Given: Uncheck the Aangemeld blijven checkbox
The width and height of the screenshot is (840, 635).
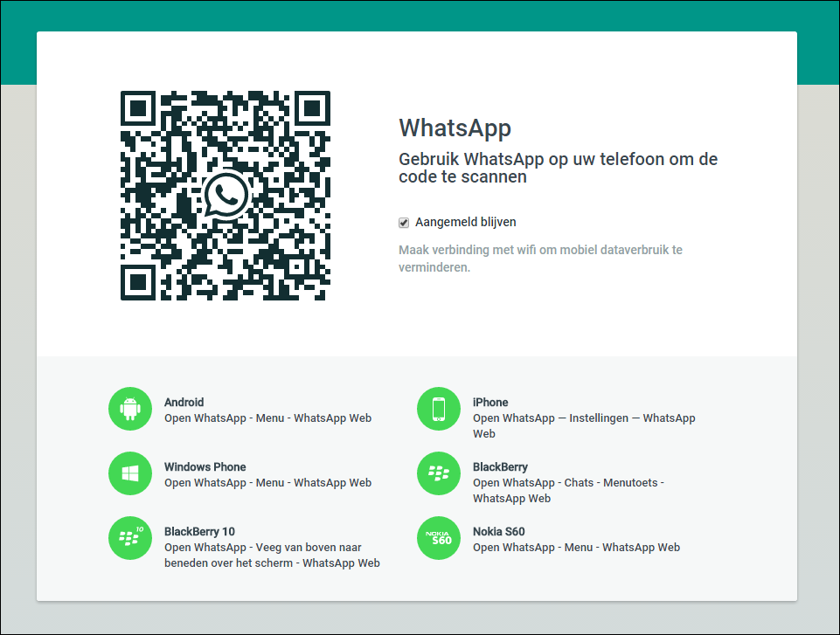Looking at the screenshot, I should (404, 223).
